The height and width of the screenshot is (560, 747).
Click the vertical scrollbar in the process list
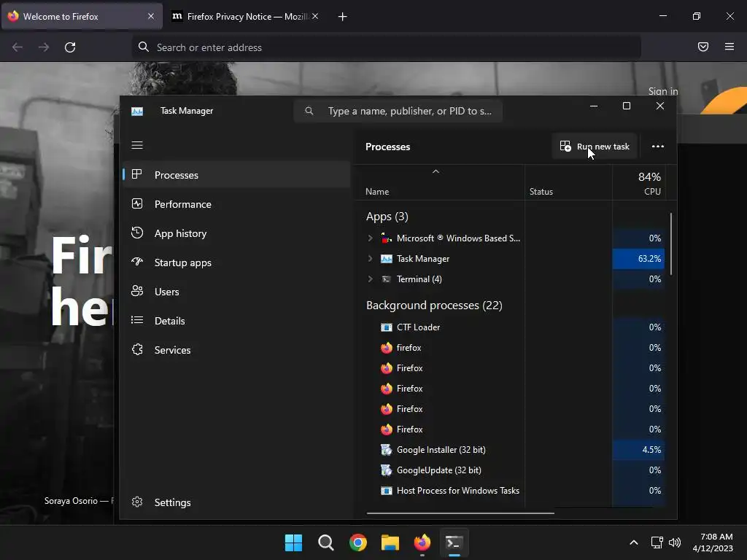tap(671, 244)
